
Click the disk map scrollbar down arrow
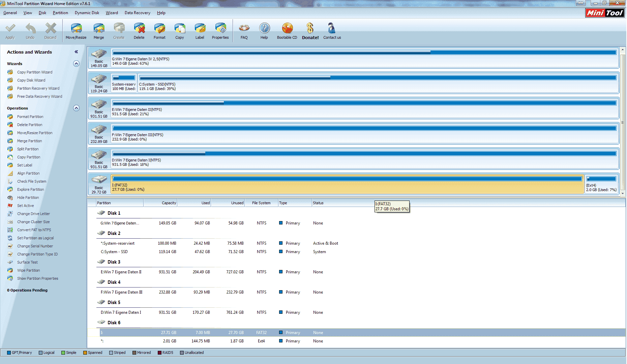[x=623, y=193]
